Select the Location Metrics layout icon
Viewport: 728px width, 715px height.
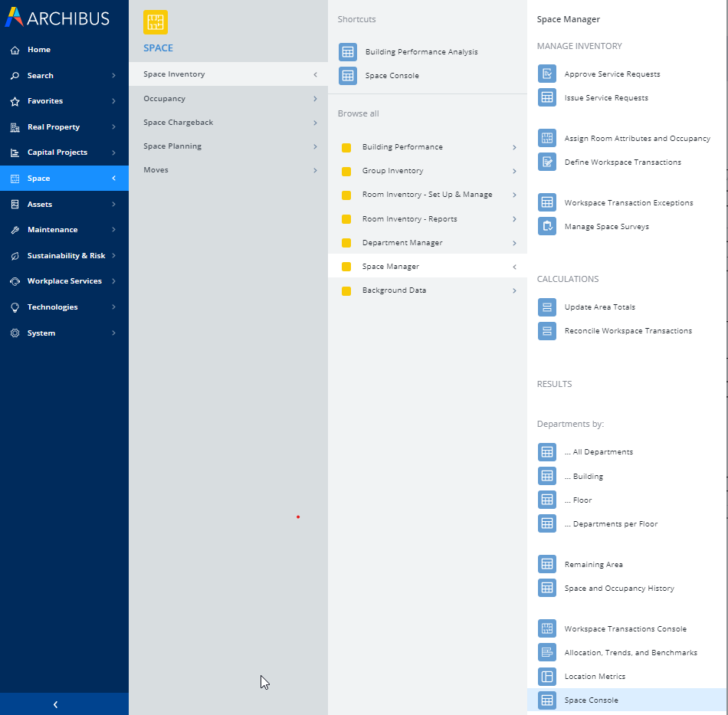pos(547,677)
